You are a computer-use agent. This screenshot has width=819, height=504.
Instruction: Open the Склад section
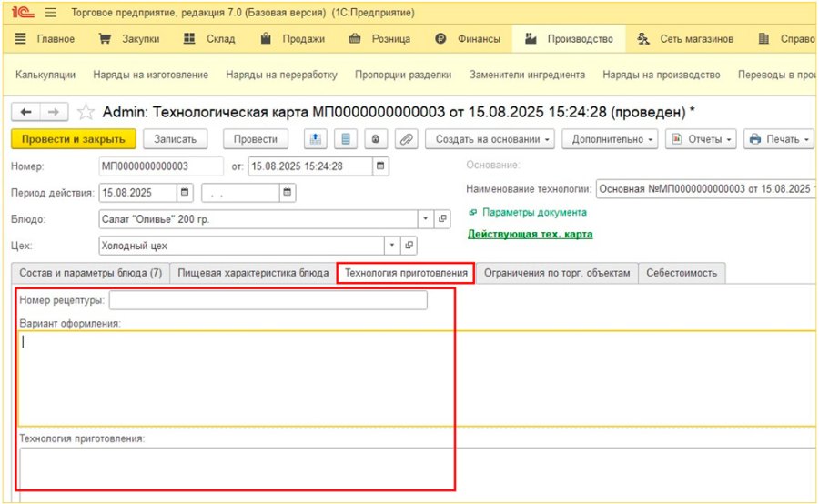tap(209, 39)
